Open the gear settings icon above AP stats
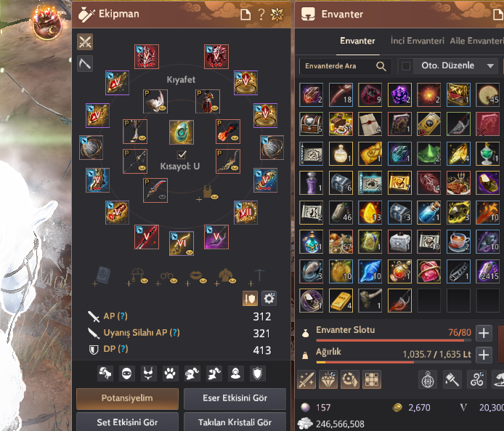The height and width of the screenshot is (431, 504). tap(269, 299)
